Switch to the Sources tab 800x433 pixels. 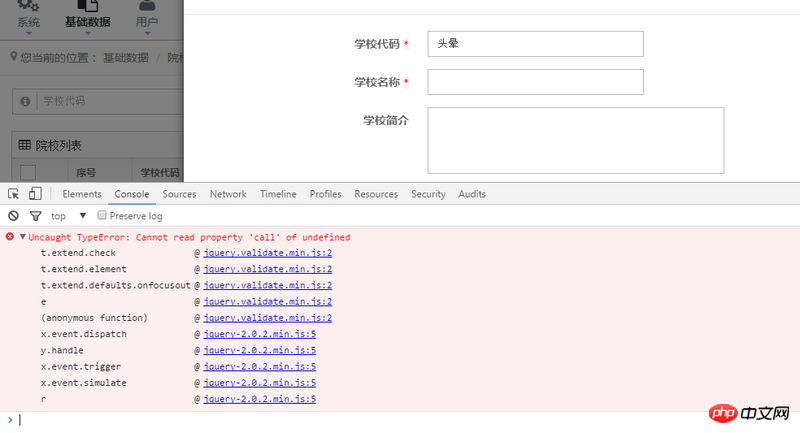tap(179, 194)
